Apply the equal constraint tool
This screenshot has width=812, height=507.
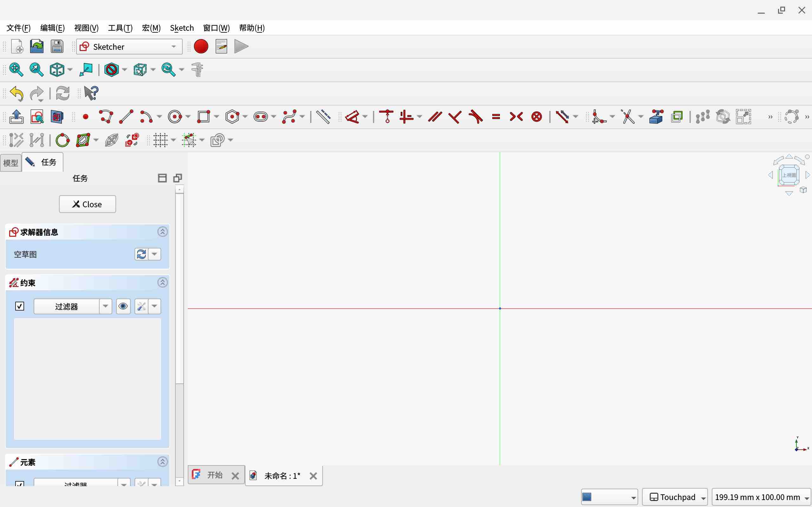[496, 117]
